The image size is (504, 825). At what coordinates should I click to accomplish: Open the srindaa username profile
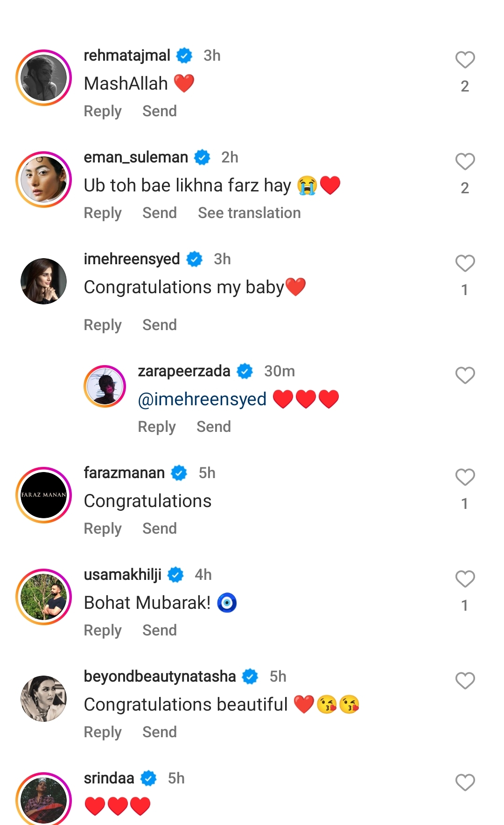[x=109, y=778]
